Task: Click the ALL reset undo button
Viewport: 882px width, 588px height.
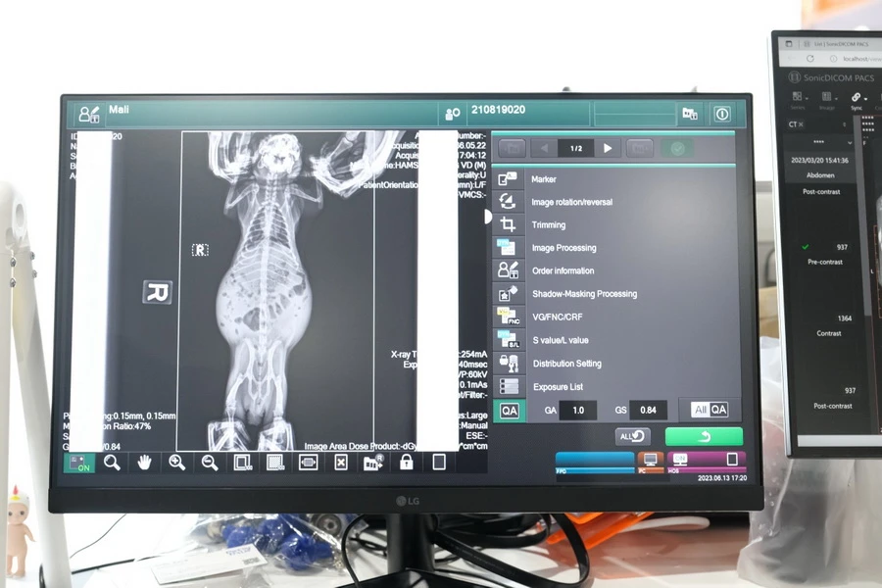Action: (633, 436)
